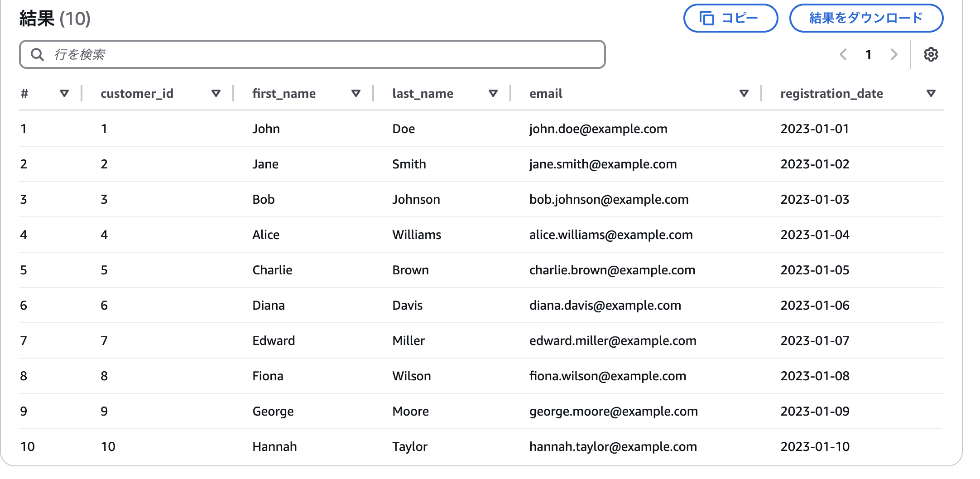Sort by row number column arrow

[64, 93]
